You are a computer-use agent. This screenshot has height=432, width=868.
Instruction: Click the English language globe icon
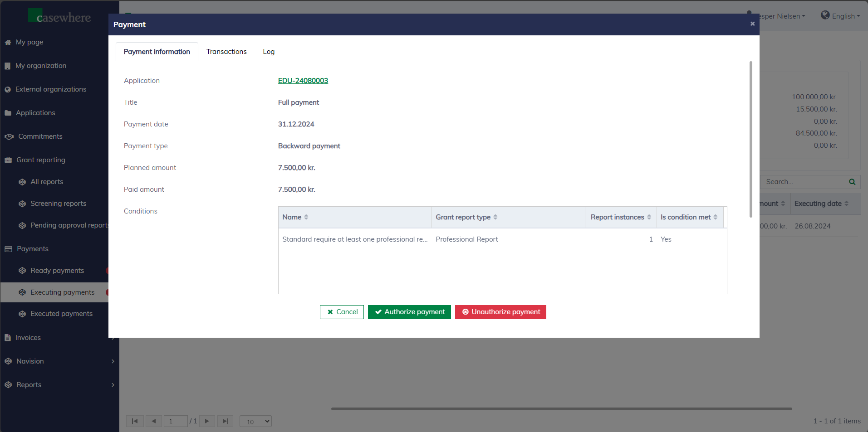click(x=825, y=15)
